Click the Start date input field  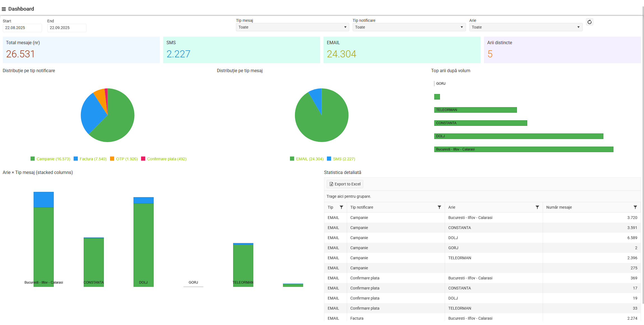pos(22,28)
